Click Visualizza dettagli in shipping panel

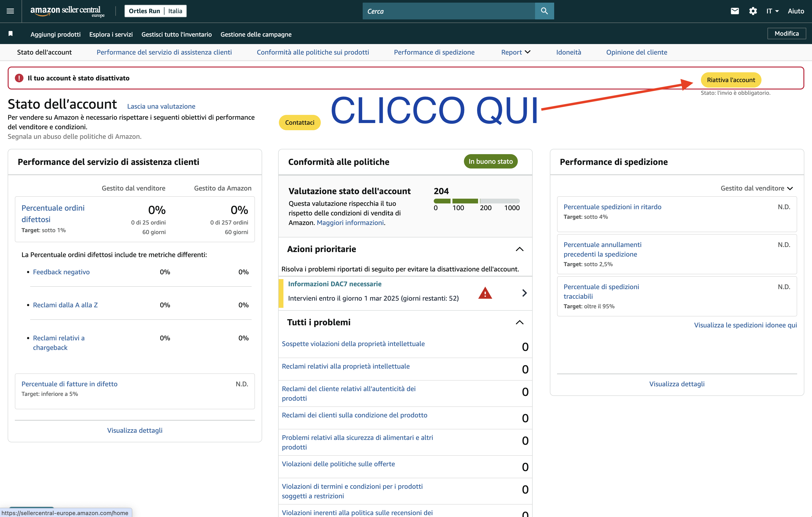coord(677,384)
